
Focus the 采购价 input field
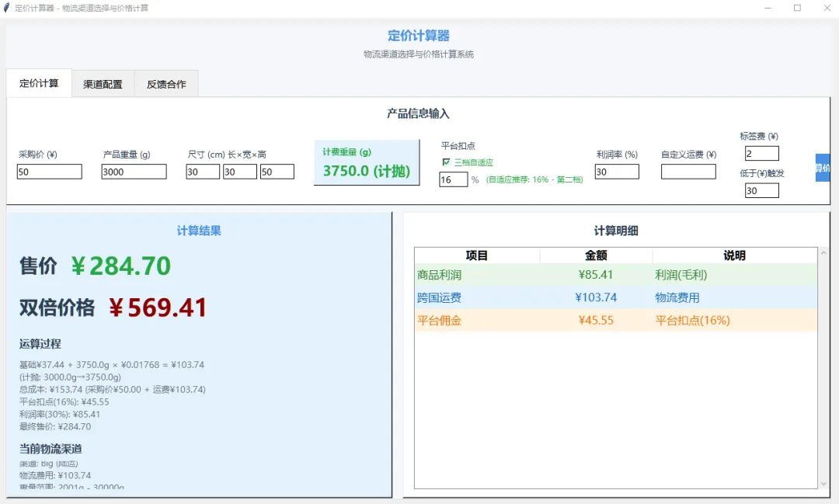coord(49,172)
